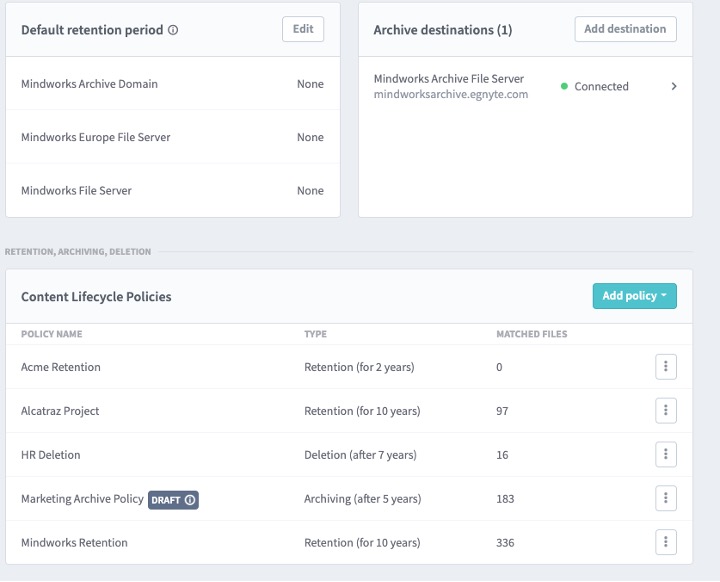Open the Mindworks Retention more-options menu
This screenshot has height=582, width=720.
tap(666, 542)
